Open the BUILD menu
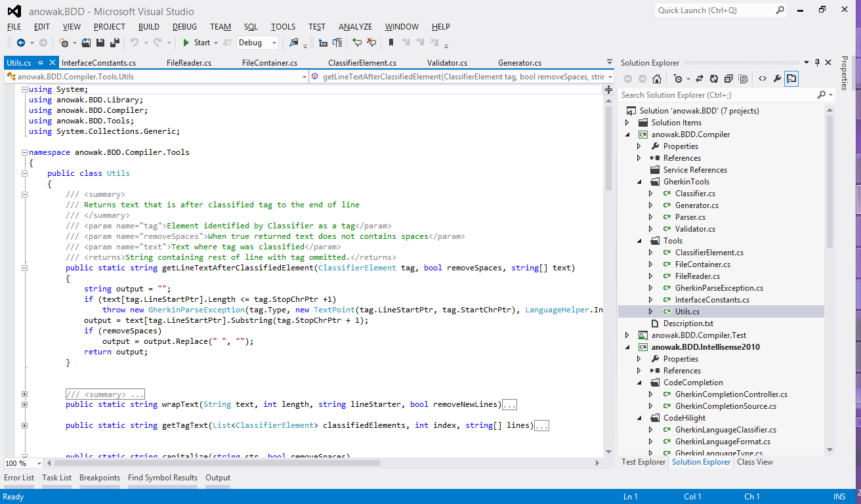This screenshot has width=861, height=504. coord(149,27)
